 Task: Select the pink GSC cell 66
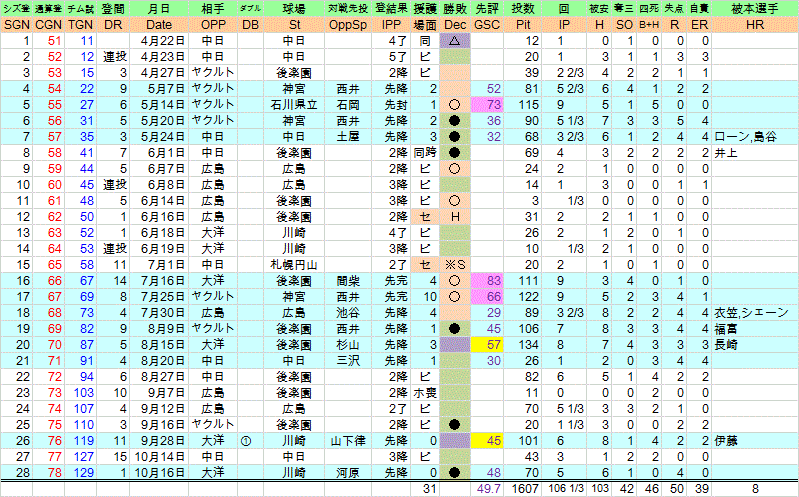click(487, 297)
